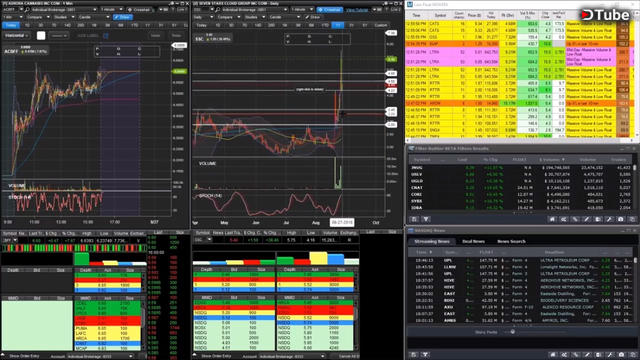
Task: Switch to Streaming News tab
Action: (x=432, y=241)
